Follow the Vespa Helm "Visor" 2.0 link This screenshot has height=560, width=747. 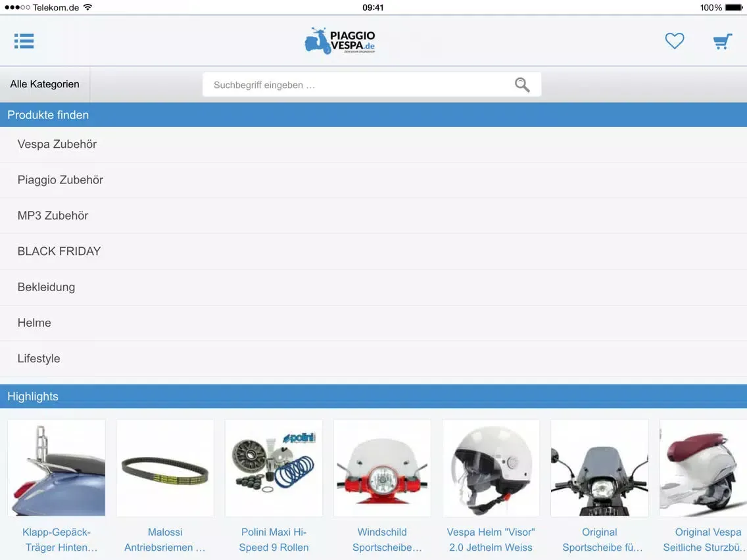click(x=491, y=540)
